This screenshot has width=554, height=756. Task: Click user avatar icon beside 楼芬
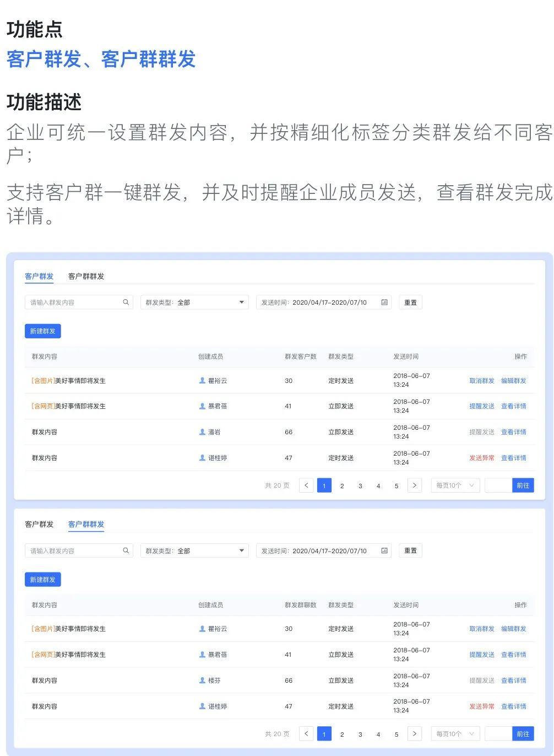202,681
